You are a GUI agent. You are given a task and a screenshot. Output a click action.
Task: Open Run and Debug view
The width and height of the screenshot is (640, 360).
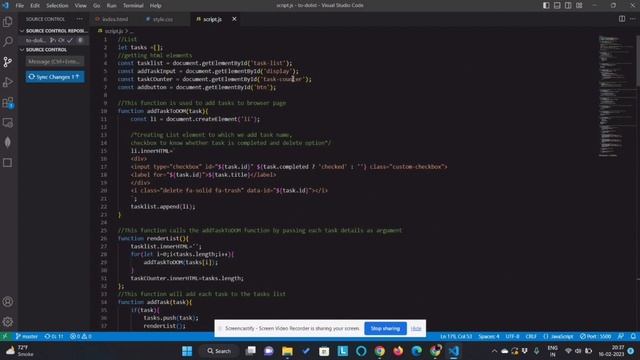pos(8,82)
